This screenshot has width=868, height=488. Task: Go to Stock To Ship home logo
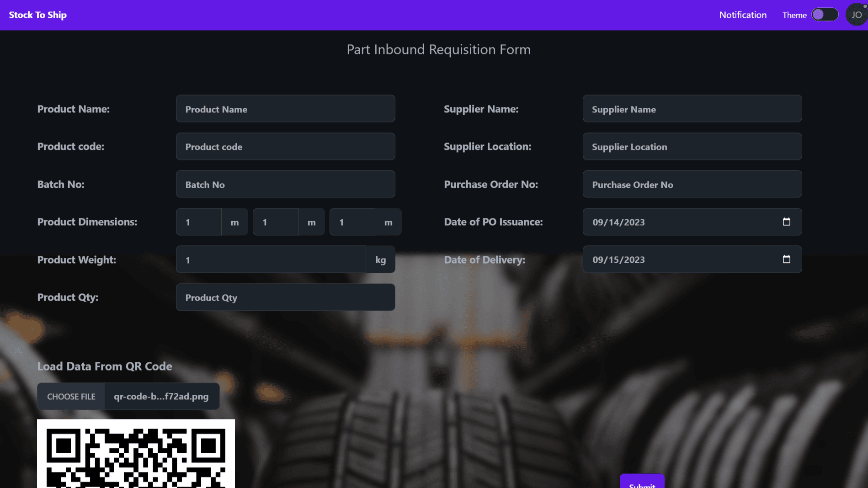[38, 15]
